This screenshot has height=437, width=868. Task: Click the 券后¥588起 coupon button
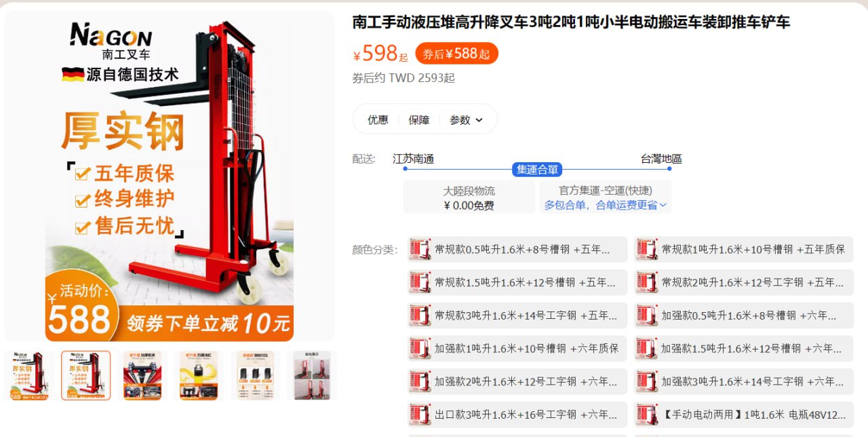[x=456, y=54]
